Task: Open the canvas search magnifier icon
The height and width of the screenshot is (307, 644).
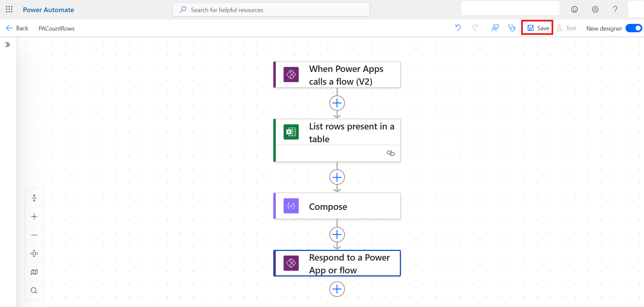Action: (34, 291)
